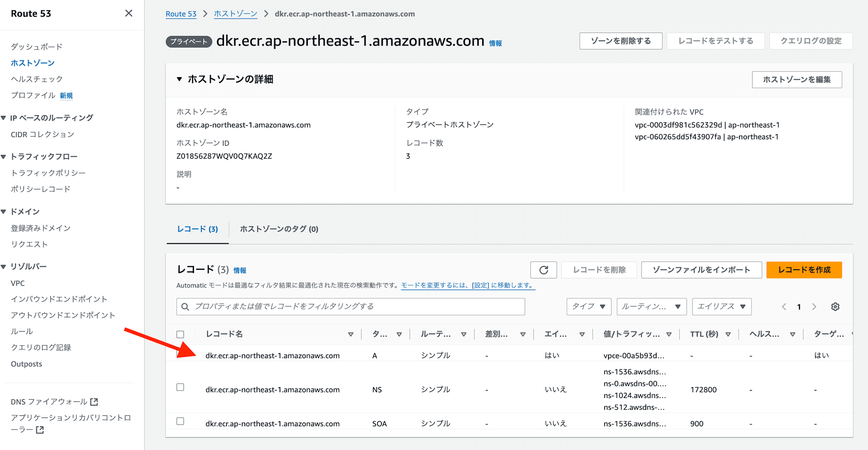
Task: Select the A record row name
Action: 273,355
